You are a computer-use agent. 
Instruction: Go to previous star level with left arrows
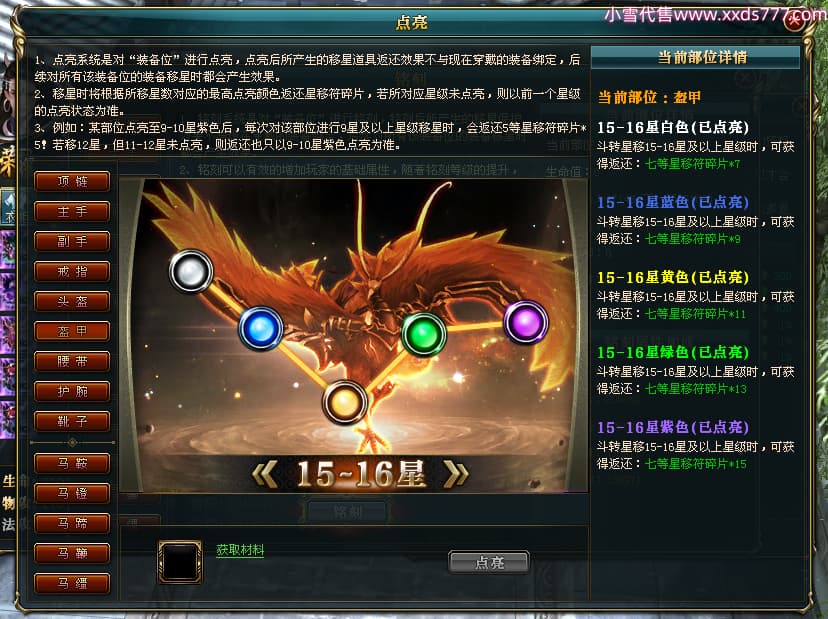pos(266,473)
